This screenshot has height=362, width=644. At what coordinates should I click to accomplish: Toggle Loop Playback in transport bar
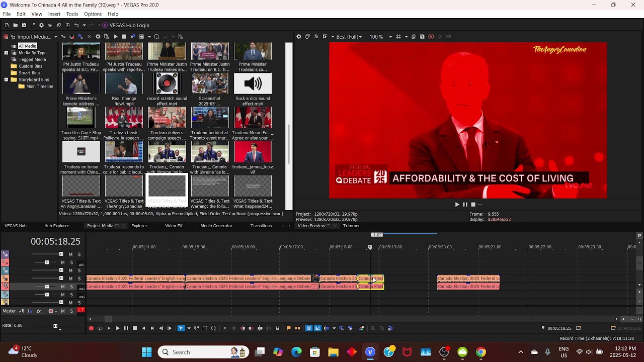pos(100,328)
